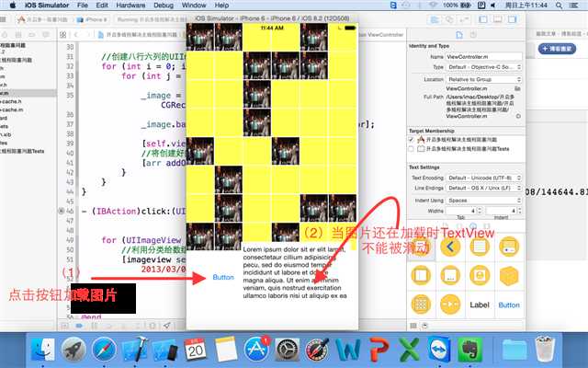Screen dimensions: 588x368
Task: Click the Spotlight search icon in the menu bar
Action: 559,6
